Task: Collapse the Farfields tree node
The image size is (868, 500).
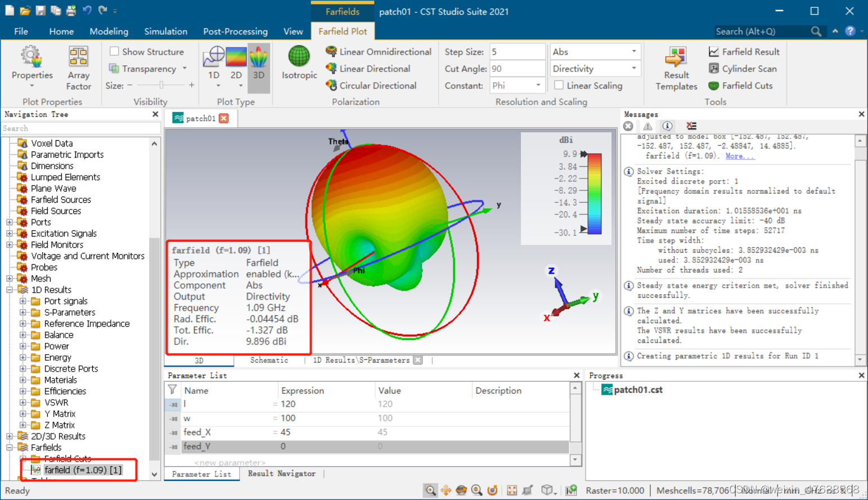Action: (10, 448)
